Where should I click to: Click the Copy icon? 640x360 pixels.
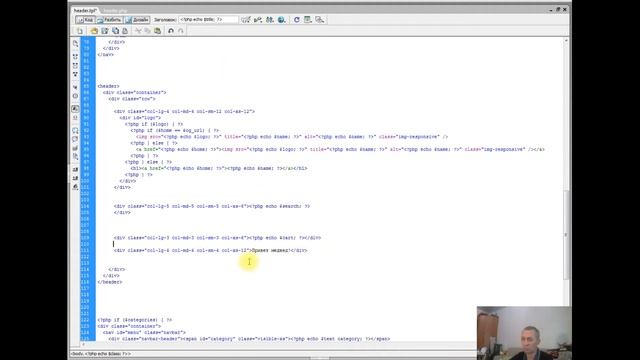tap(148, 31)
